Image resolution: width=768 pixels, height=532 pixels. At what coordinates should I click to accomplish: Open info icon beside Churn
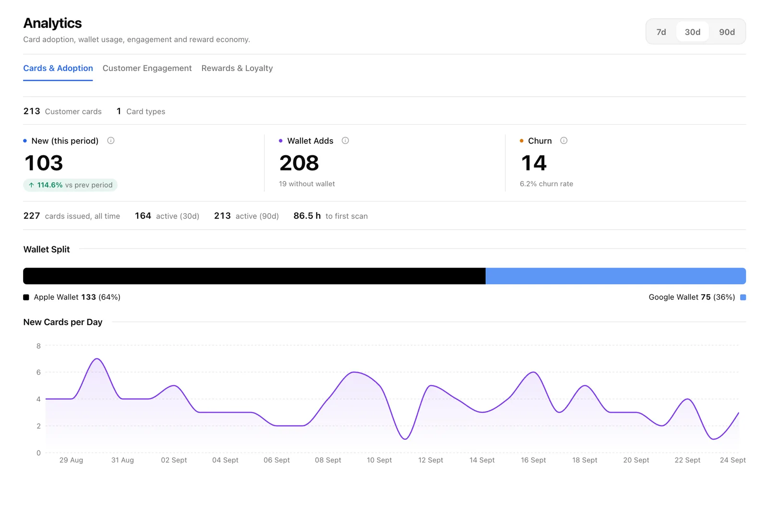[x=564, y=141]
